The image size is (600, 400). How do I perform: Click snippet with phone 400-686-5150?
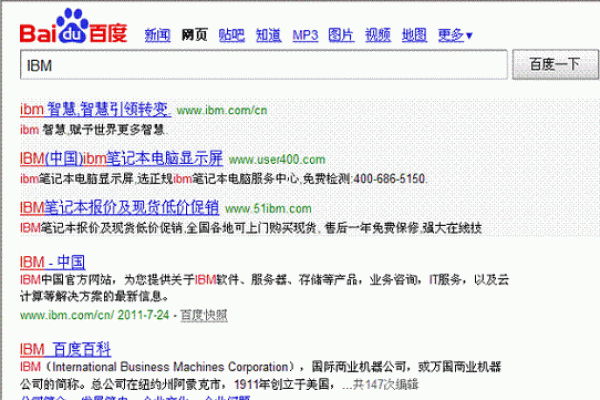click(x=224, y=179)
